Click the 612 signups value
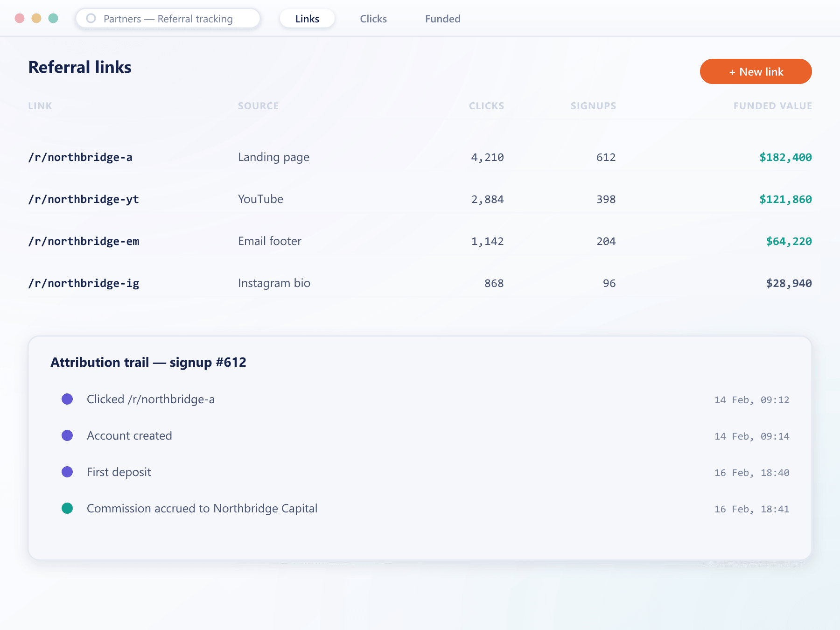Screen dimensions: 840x630 click(x=606, y=157)
